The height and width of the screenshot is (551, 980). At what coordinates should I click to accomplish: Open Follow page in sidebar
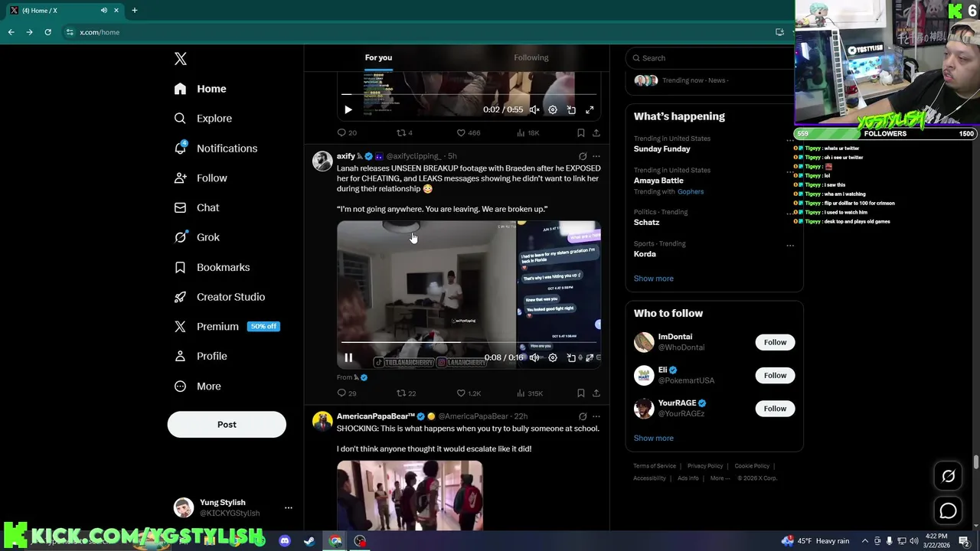pos(201,178)
